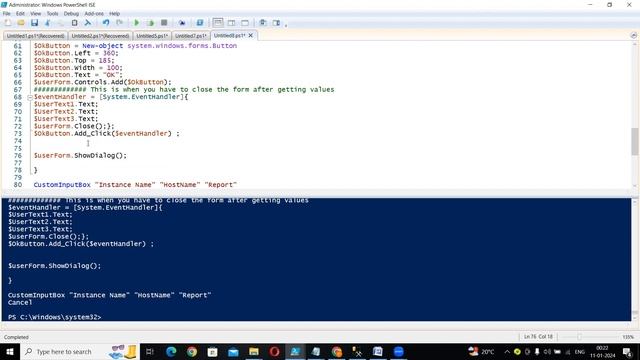Open the Tools menu
The width and height of the screenshot is (640, 360).
52,13
